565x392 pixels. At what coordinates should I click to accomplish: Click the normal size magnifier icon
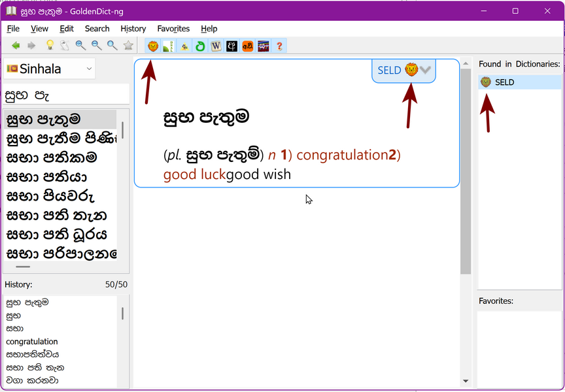click(112, 46)
